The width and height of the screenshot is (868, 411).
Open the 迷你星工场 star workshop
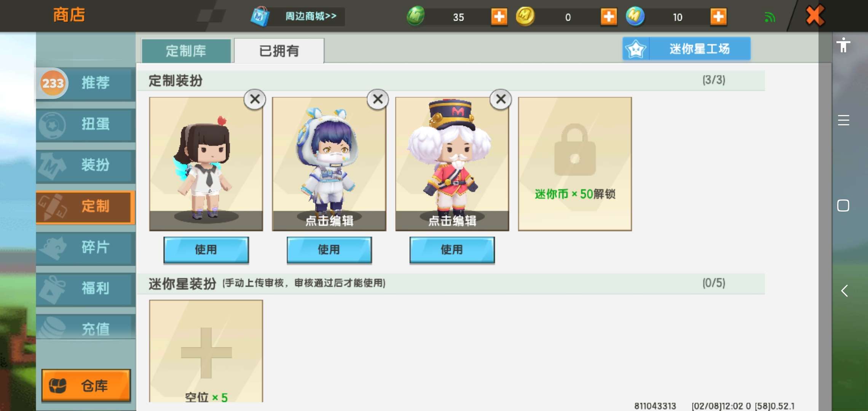[686, 49]
